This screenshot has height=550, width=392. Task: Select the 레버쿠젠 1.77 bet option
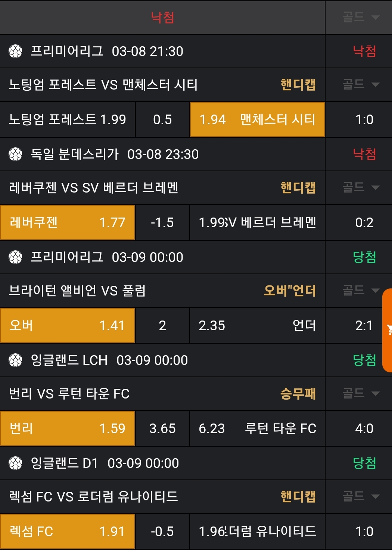(67, 222)
